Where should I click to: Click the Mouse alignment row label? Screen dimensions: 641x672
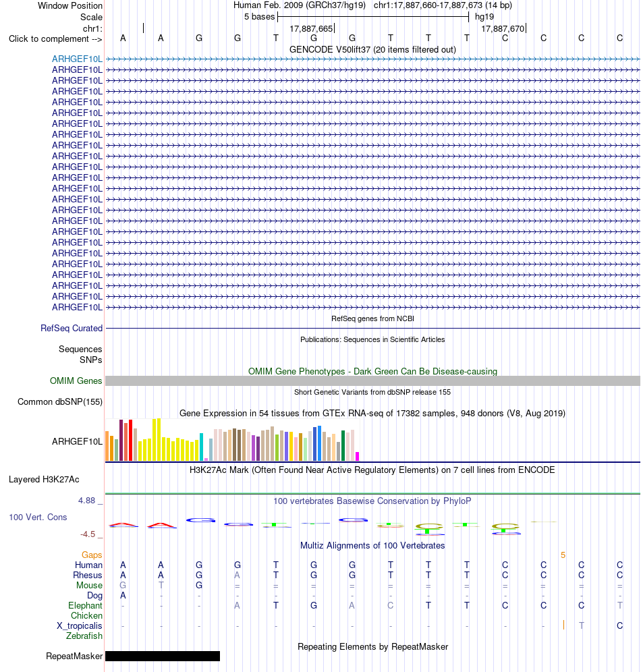[89, 586]
